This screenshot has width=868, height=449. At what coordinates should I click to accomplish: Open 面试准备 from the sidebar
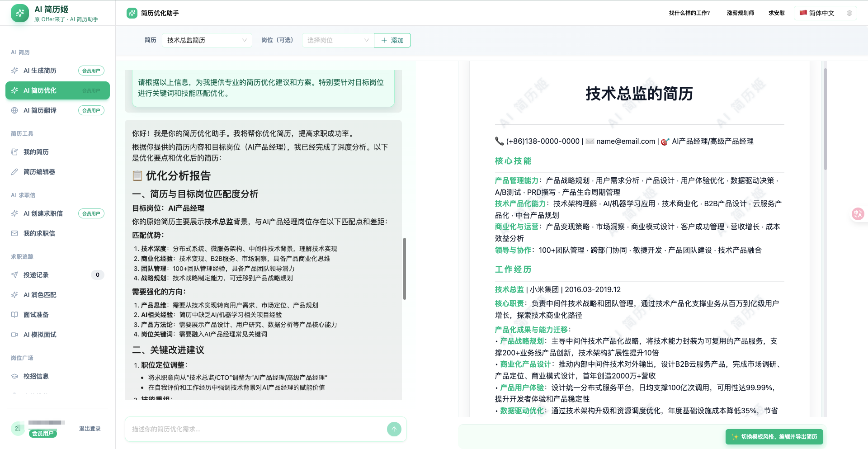tap(35, 315)
